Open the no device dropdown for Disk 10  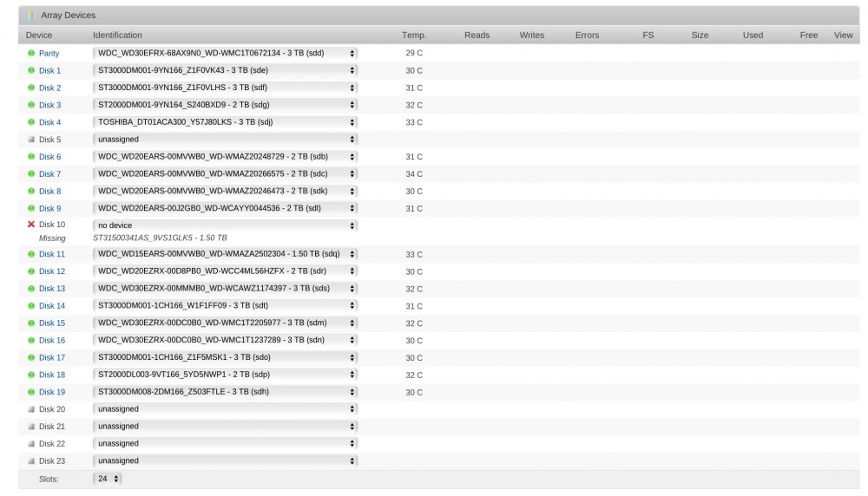[x=225, y=225]
